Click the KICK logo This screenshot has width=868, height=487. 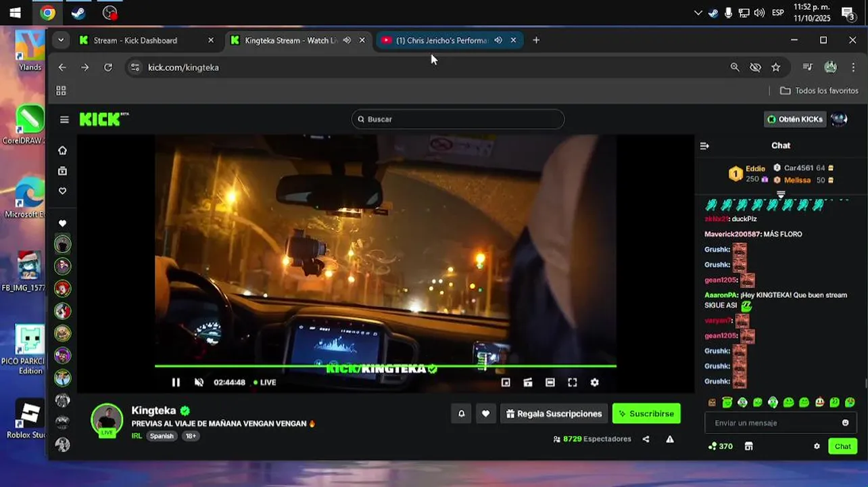point(103,119)
